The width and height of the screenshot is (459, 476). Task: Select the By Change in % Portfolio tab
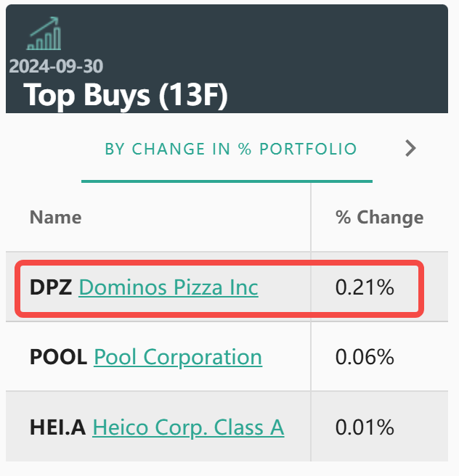click(x=231, y=149)
